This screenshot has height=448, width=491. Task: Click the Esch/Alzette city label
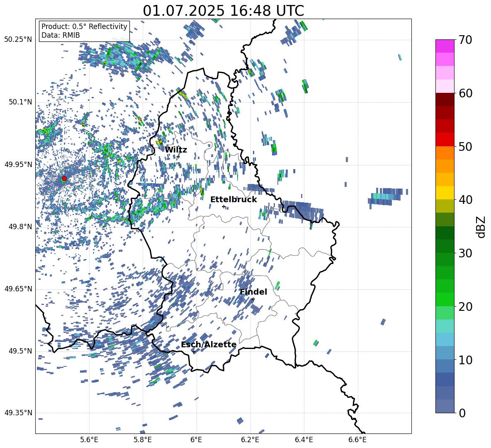pos(209,344)
